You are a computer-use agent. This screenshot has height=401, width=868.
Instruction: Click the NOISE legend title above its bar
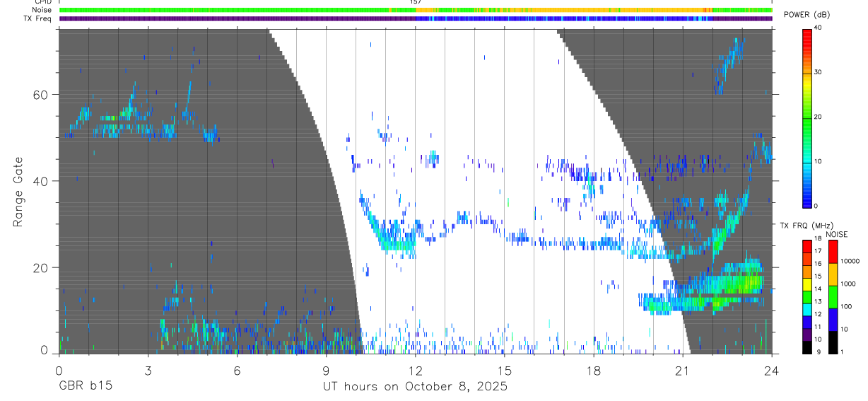pyautogui.click(x=836, y=234)
